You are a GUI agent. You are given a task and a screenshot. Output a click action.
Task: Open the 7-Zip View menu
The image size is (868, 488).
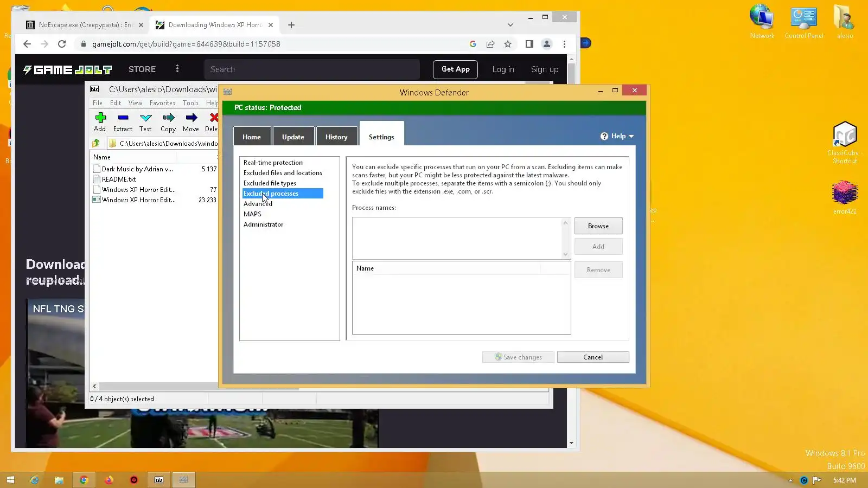(x=135, y=103)
